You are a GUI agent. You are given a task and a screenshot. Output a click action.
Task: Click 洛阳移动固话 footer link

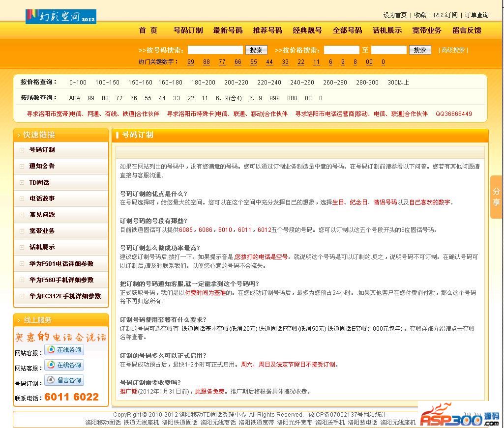pos(103,423)
